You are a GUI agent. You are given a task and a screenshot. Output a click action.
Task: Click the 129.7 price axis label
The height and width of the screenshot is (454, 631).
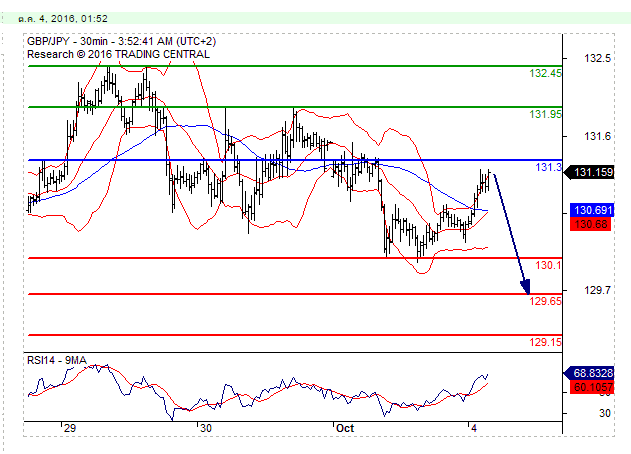pos(598,290)
